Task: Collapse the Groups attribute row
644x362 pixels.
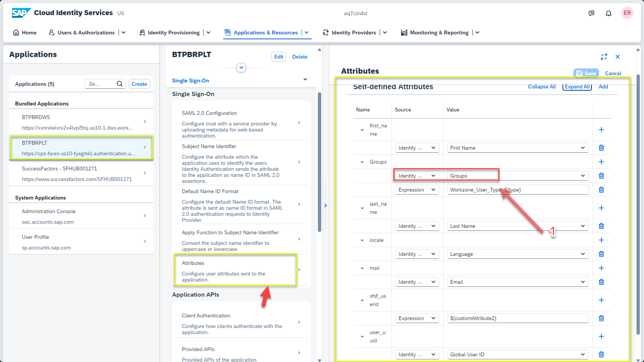Action: click(x=362, y=162)
